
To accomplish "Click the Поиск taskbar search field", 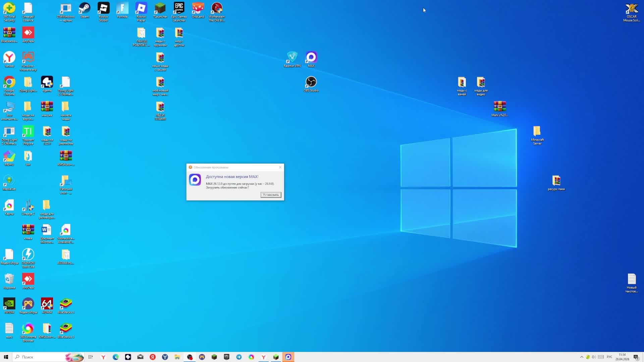I will pos(40,357).
